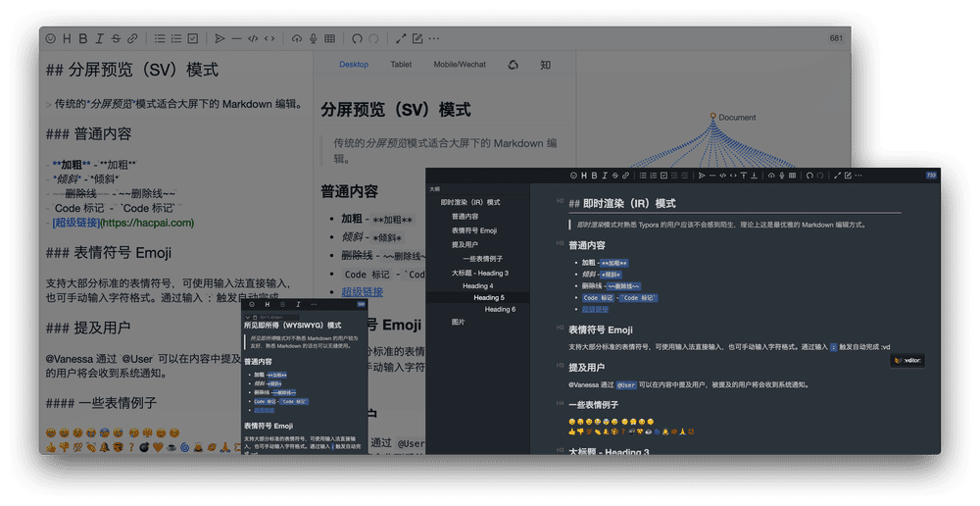This screenshot has width=980, height=506.
Task: Switch preview to Tablet
Action: [401, 65]
